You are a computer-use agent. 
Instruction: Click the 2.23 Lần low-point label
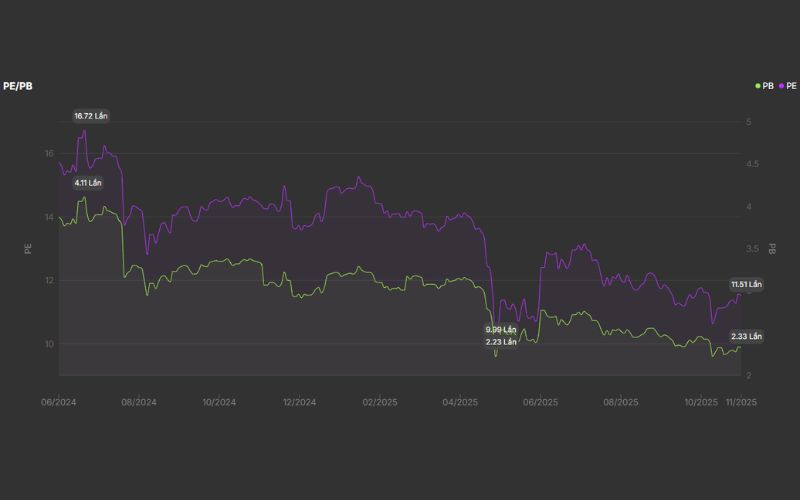(501, 342)
